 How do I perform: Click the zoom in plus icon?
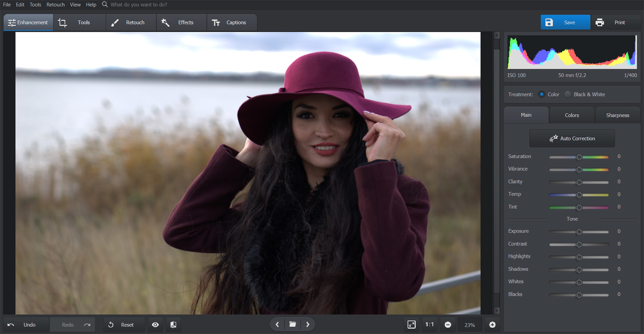click(x=492, y=325)
